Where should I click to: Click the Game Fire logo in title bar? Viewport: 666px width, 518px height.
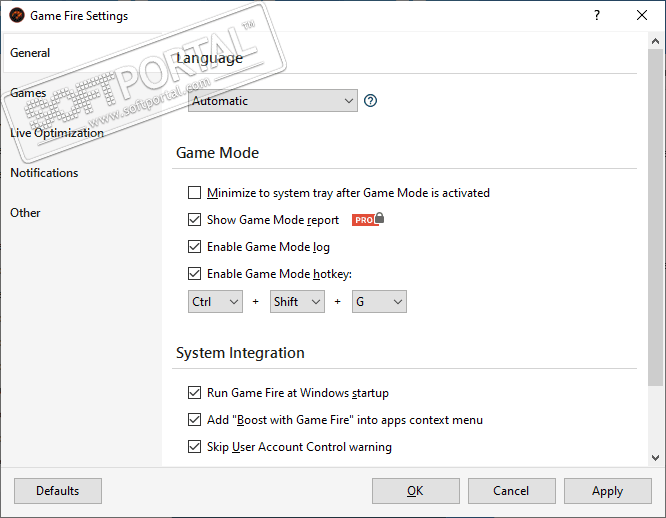(x=15, y=16)
